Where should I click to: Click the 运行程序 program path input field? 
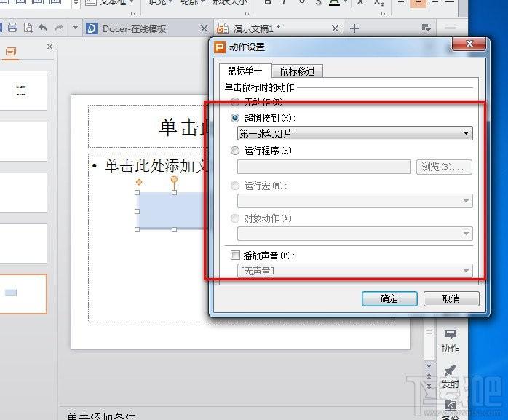pos(324,167)
